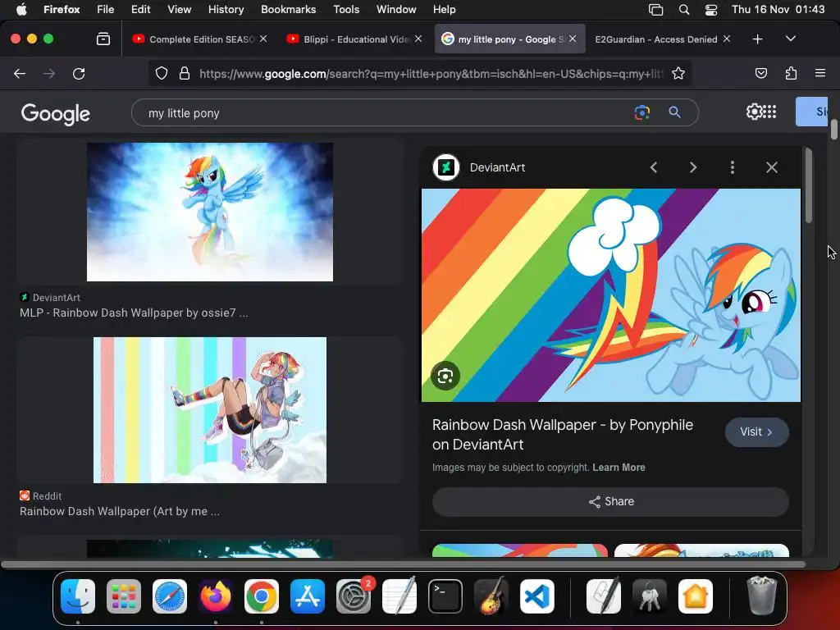Open the History menu
This screenshot has height=630, width=840.
(226, 9)
